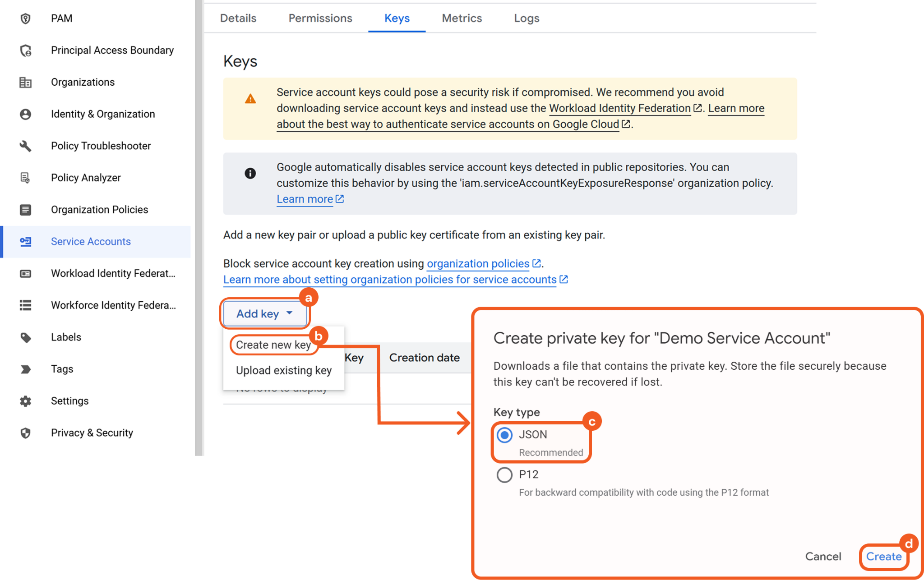Click the Organizations building icon

(x=26, y=83)
